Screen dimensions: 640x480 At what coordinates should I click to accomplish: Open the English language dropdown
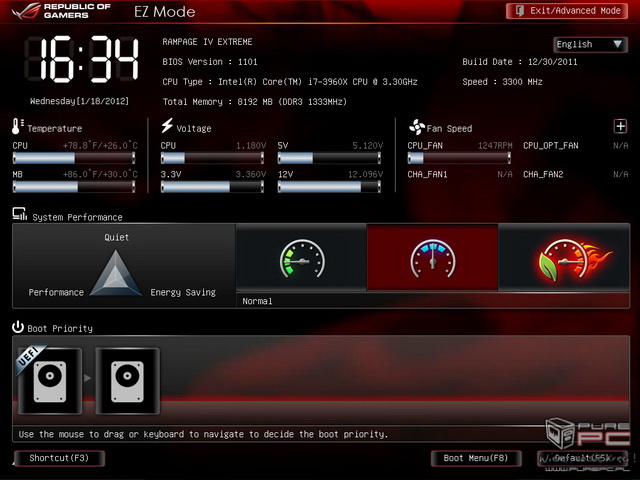tap(590, 44)
